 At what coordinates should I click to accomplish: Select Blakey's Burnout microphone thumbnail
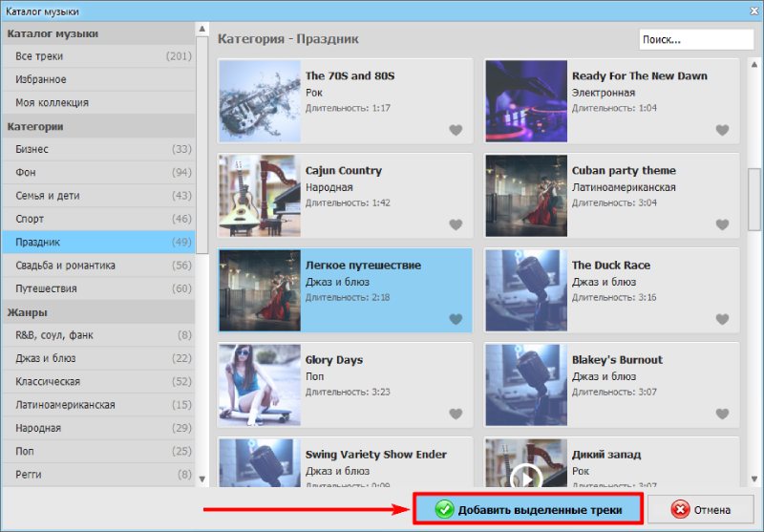[526, 384]
